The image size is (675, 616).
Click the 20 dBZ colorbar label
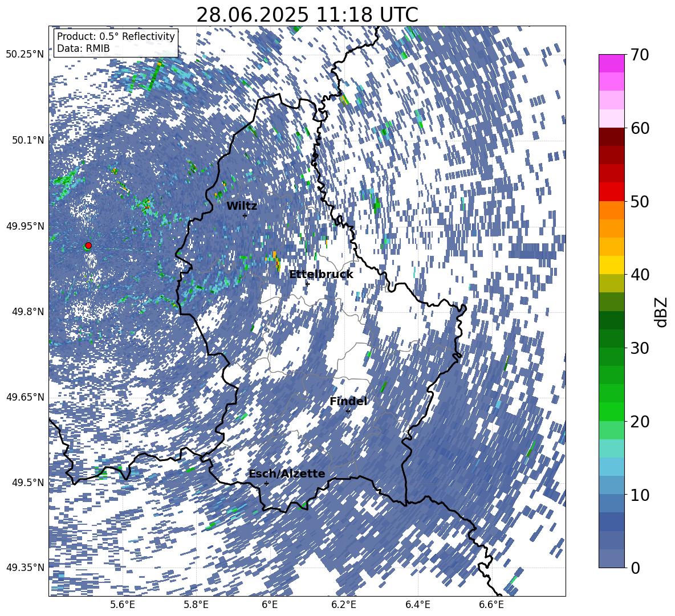point(639,421)
